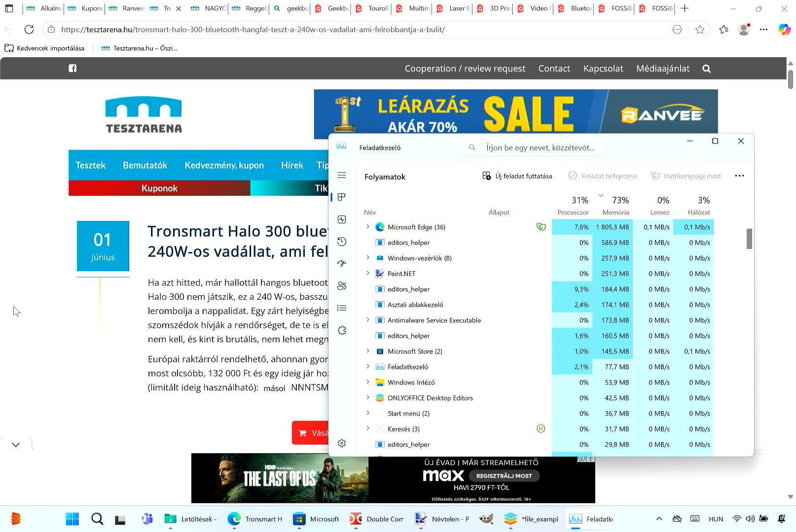This screenshot has width=796, height=532.
Task: Open Startup apps icon in sidebar
Action: coord(342,264)
